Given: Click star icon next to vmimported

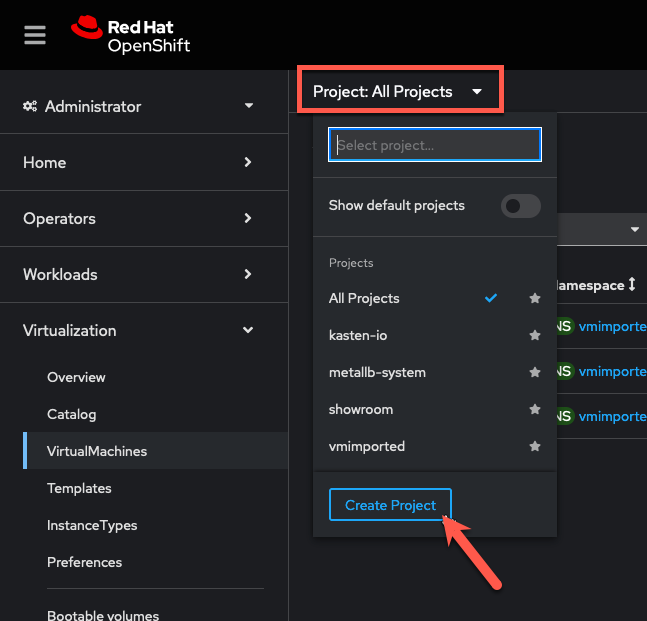Looking at the screenshot, I should point(535,446).
